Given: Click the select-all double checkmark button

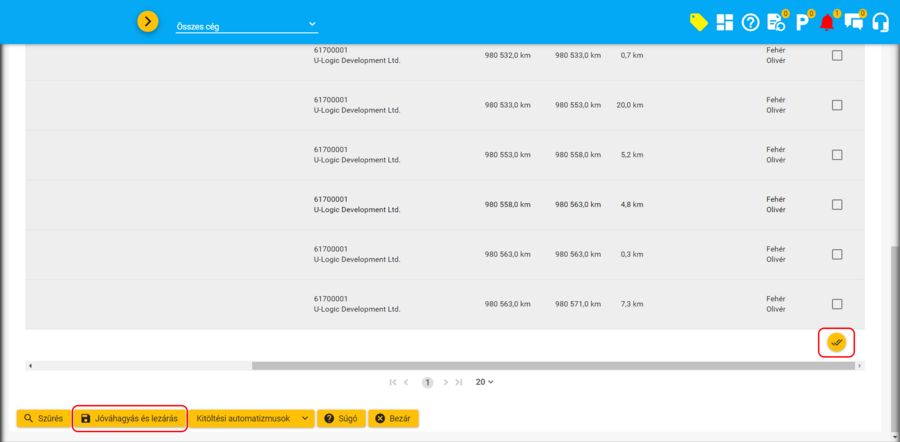Looking at the screenshot, I should click(837, 343).
